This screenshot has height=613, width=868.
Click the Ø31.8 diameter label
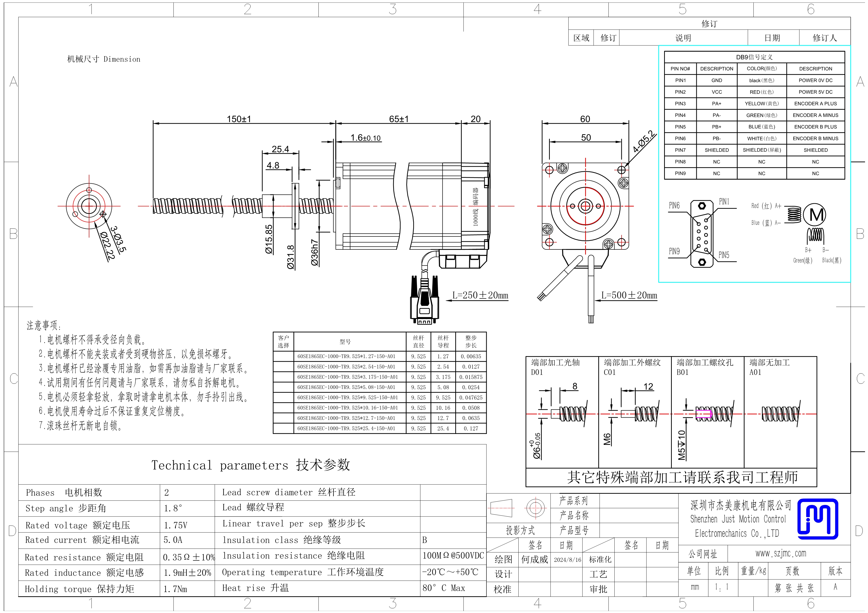(x=291, y=257)
